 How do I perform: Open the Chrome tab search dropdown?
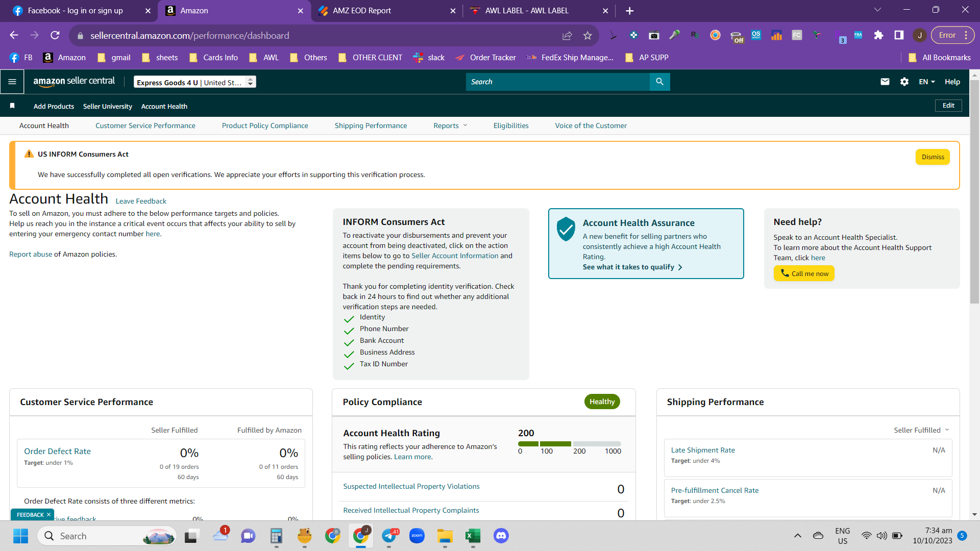click(x=878, y=10)
